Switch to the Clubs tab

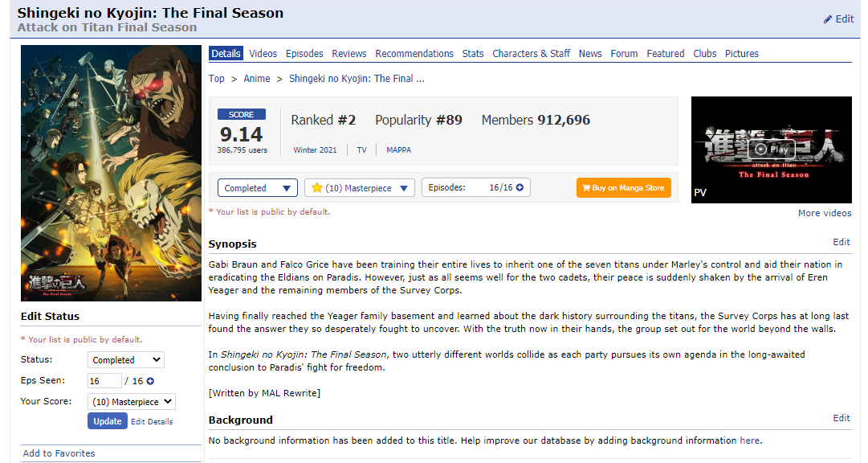(x=705, y=54)
